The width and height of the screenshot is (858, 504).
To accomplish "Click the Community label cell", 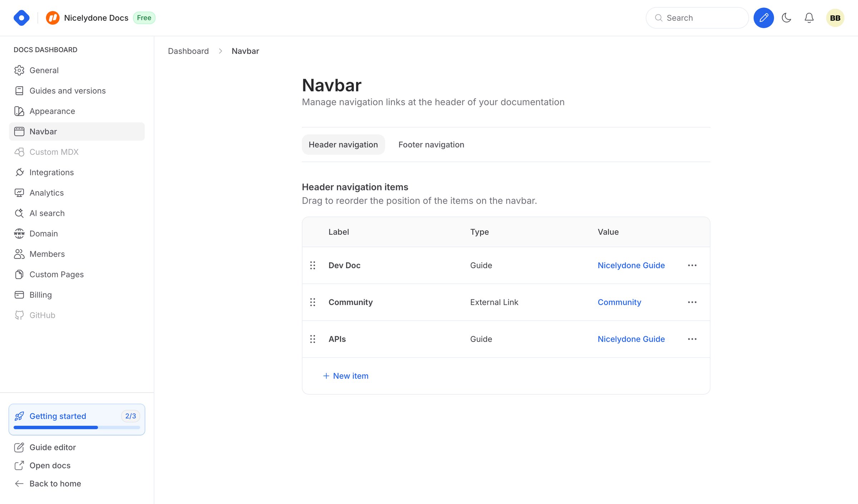I will click(x=351, y=302).
